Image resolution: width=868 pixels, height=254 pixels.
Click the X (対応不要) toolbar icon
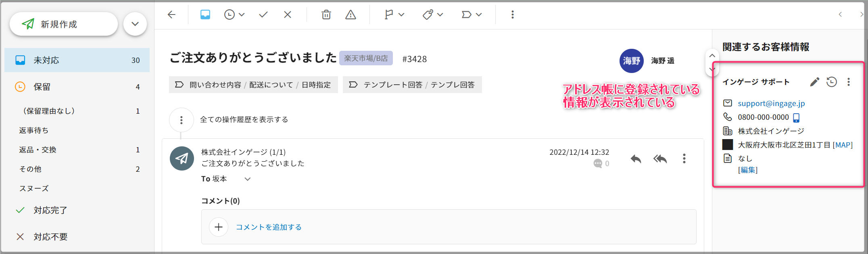pos(287,15)
